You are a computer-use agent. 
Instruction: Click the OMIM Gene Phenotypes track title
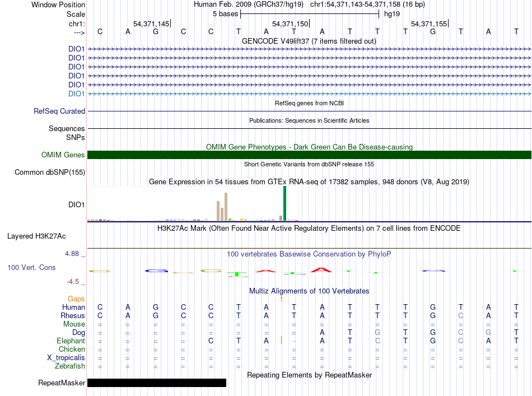[x=309, y=147]
